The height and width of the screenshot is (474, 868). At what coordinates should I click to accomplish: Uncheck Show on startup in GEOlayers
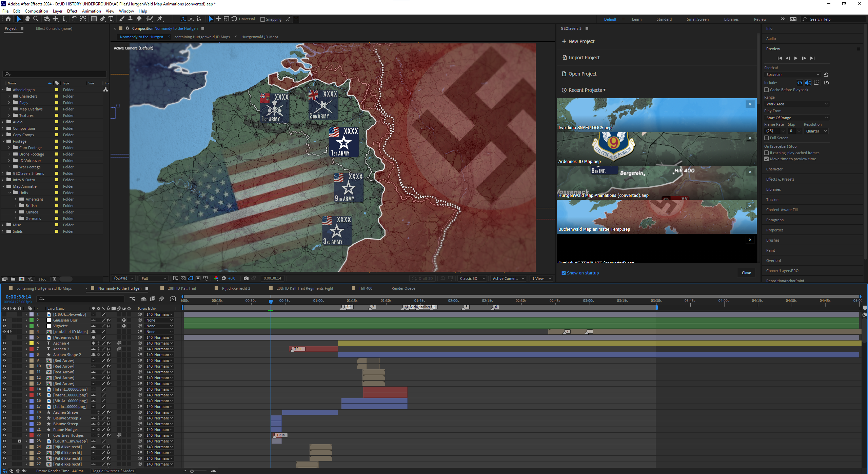click(564, 273)
